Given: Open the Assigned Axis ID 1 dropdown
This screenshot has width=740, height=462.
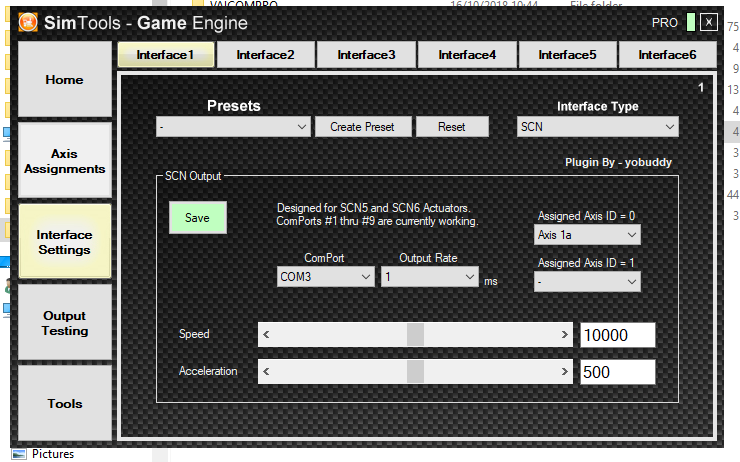Looking at the screenshot, I should [x=587, y=282].
